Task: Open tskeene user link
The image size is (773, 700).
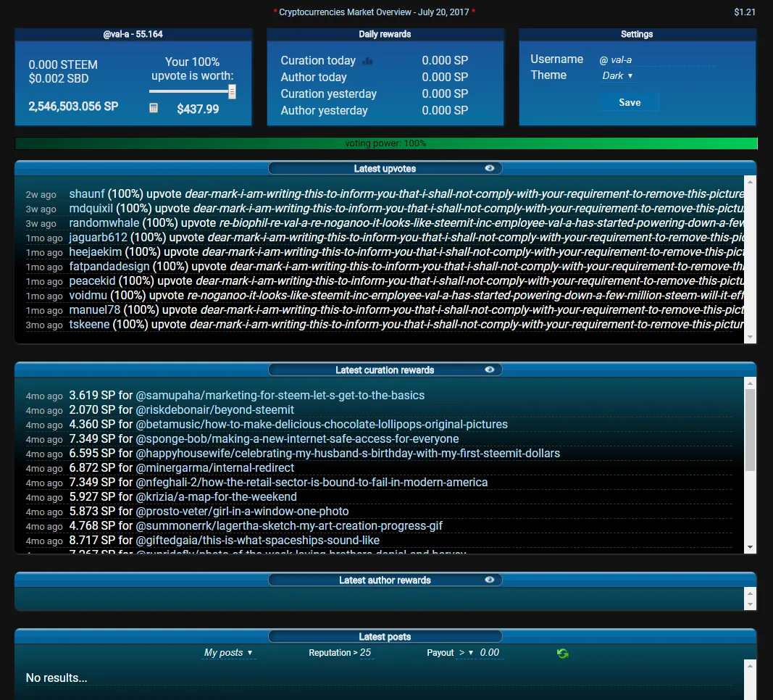Action: click(x=89, y=325)
